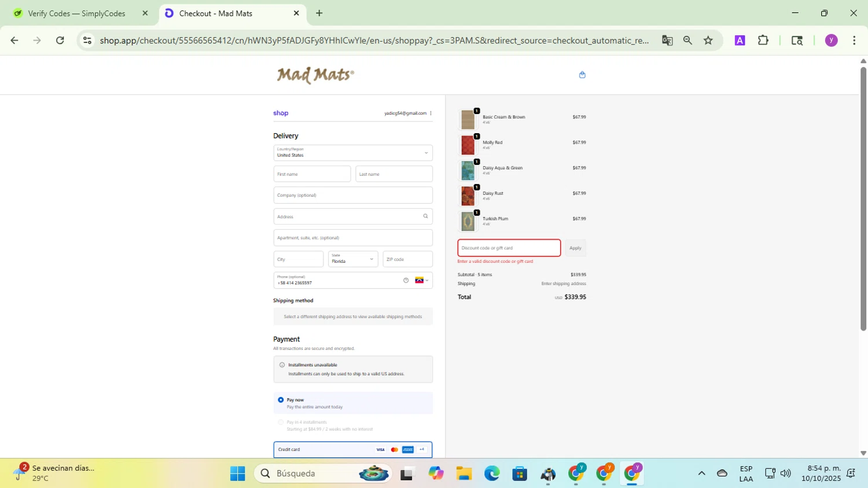Close the Verify Codes tab

click(x=145, y=13)
